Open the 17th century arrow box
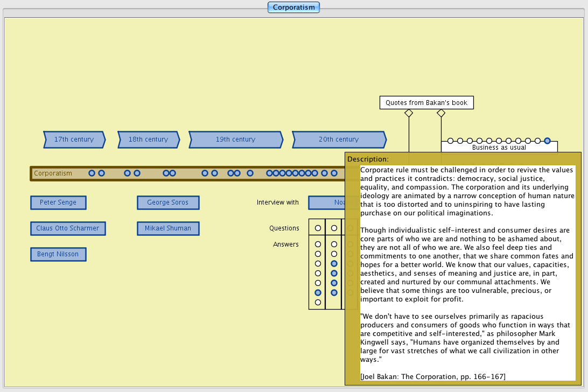The image size is (588, 392). pos(74,139)
